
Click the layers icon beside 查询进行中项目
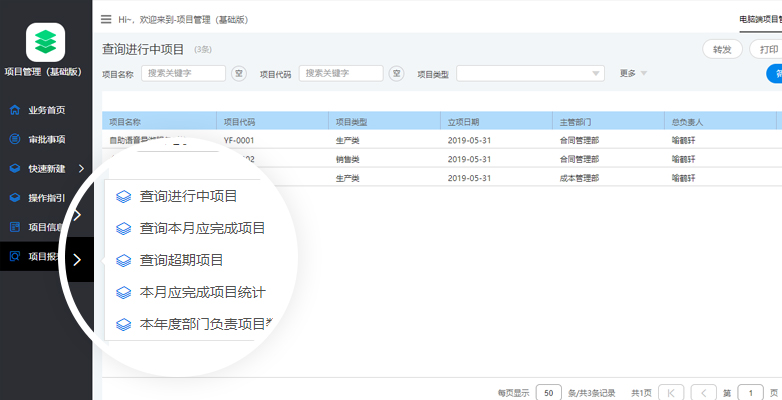[x=124, y=196]
